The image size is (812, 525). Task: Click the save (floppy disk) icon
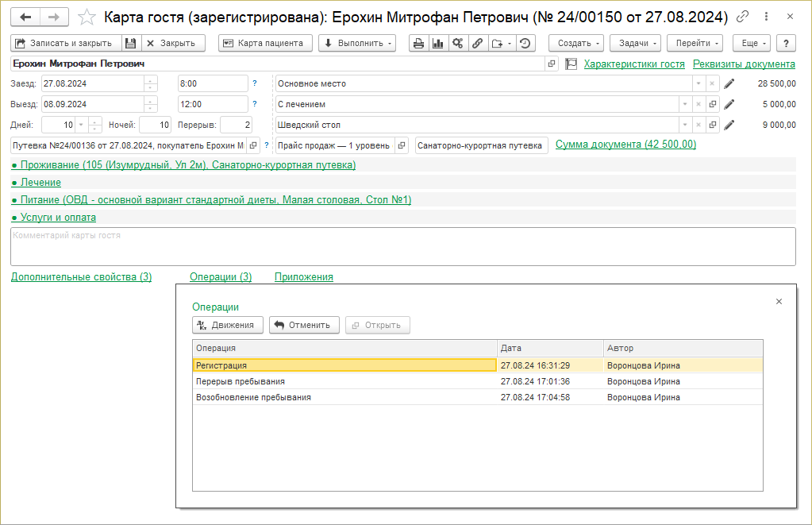pyautogui.click(x=132, y=43)
